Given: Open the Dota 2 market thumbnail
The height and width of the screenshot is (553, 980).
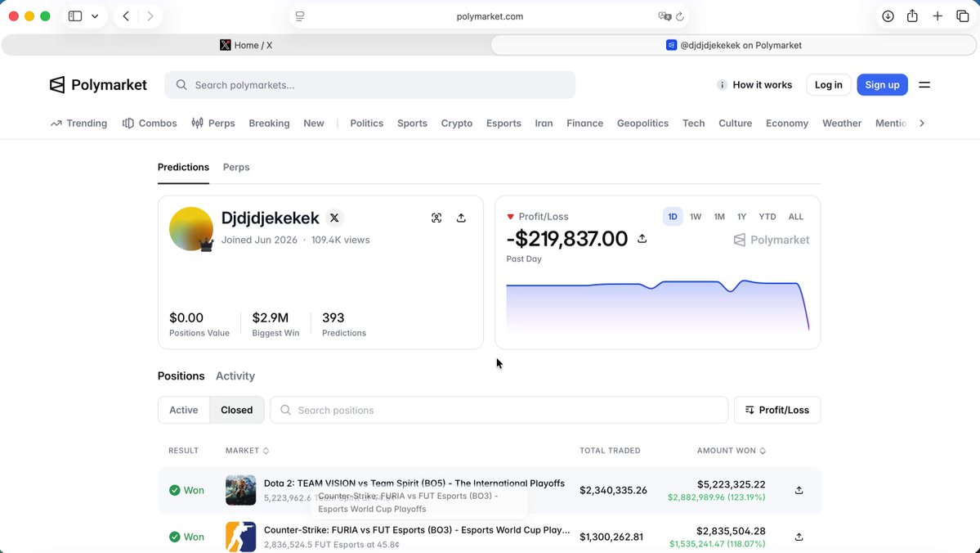Looking at the screenshot, I should pos(240,491).
